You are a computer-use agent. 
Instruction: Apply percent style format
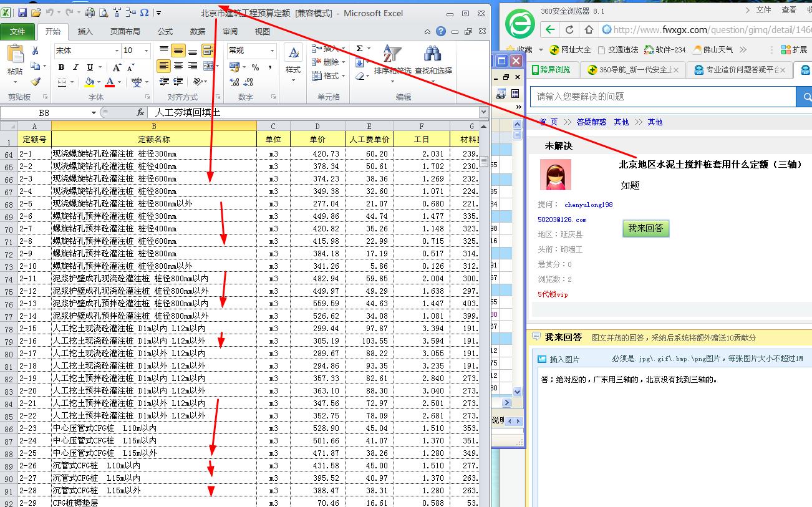(255, 67)
